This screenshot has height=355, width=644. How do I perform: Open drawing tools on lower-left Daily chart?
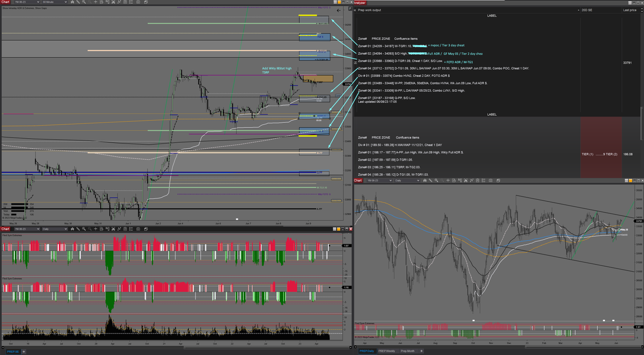tap(78, 229)
